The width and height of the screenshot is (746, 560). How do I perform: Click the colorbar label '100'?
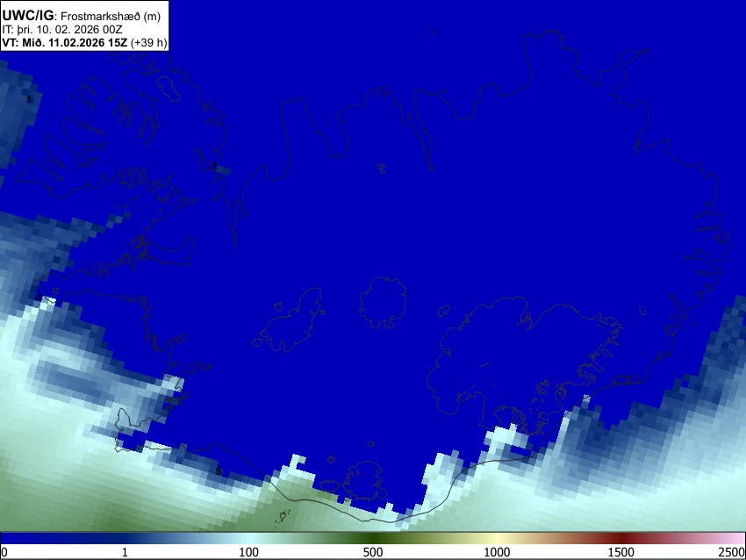point(249,552)
